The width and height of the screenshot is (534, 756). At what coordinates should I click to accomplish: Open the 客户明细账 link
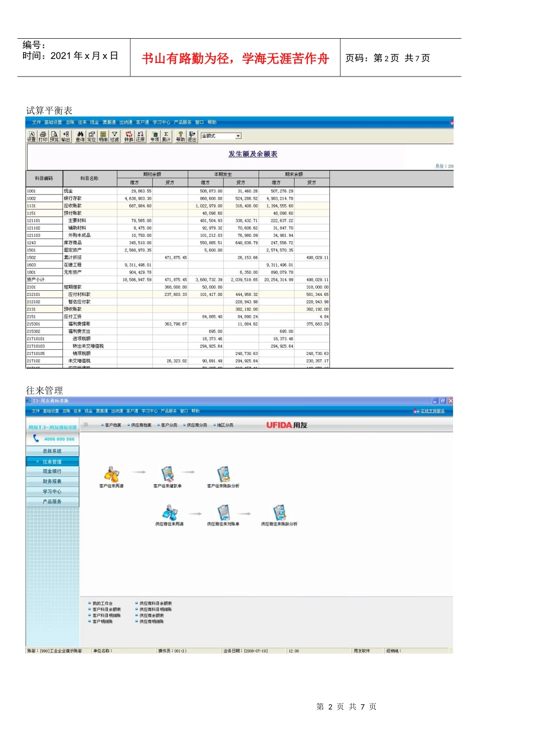102,622
